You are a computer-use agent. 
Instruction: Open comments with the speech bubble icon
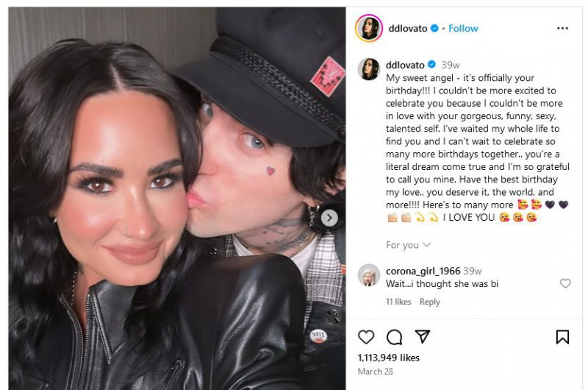(394, 337)
